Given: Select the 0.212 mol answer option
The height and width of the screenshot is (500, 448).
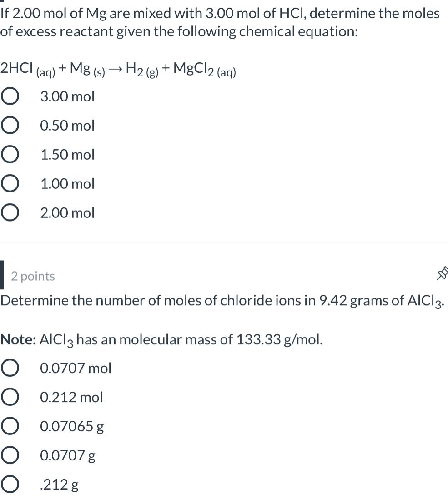Looking at the screenshot, I should 11,397.
